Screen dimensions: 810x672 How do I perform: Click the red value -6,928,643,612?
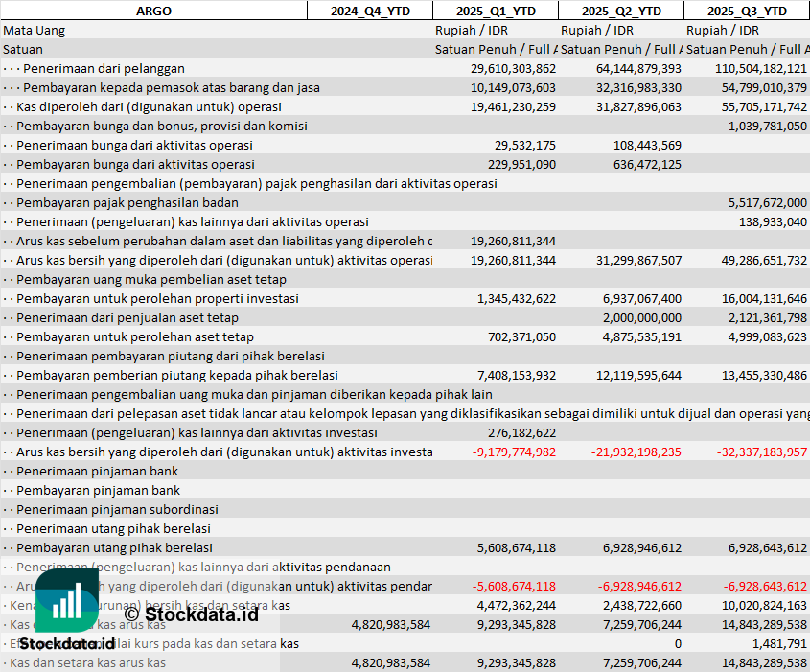click(x=765, y=585)
